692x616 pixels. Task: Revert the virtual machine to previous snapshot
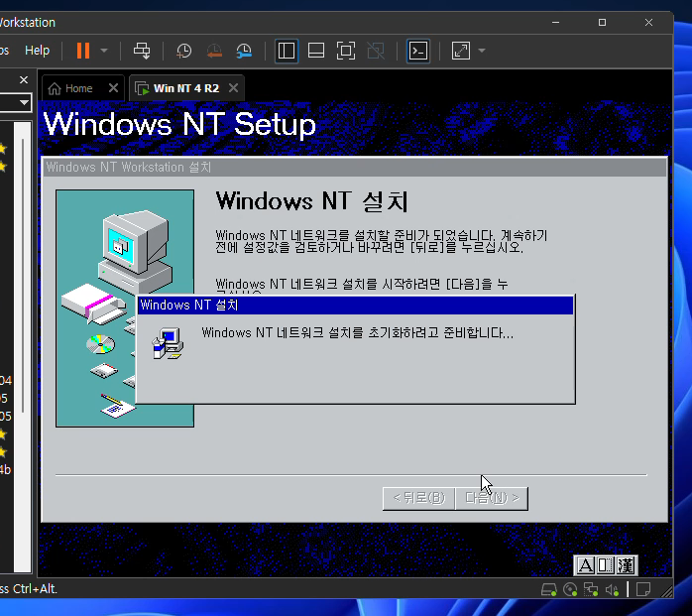point(214,51)
